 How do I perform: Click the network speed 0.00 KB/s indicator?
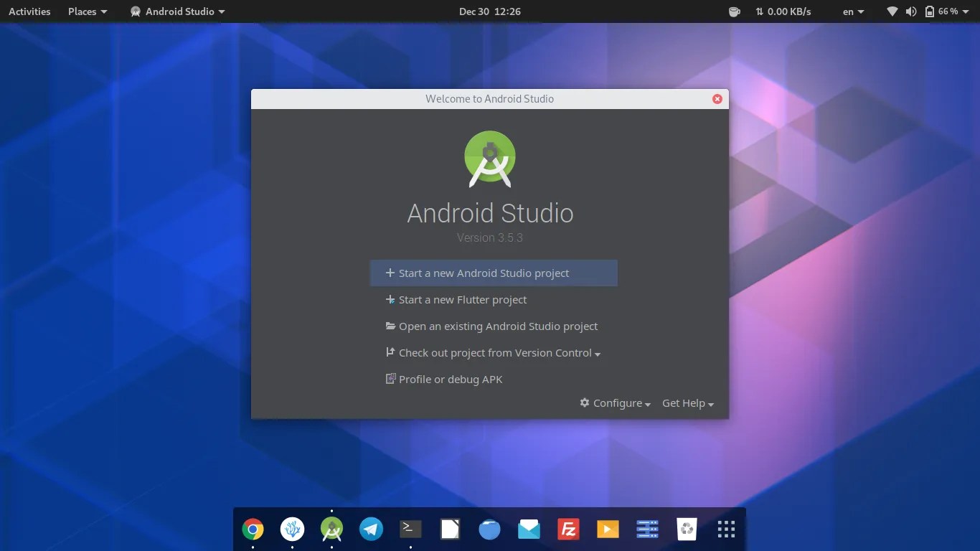pos(783,11)
